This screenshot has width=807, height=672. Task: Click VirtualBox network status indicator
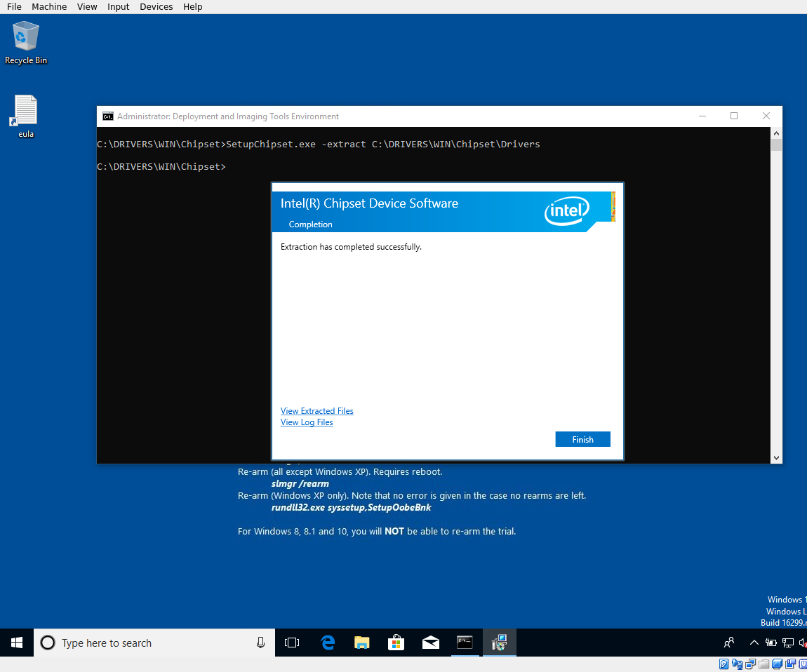750,664
